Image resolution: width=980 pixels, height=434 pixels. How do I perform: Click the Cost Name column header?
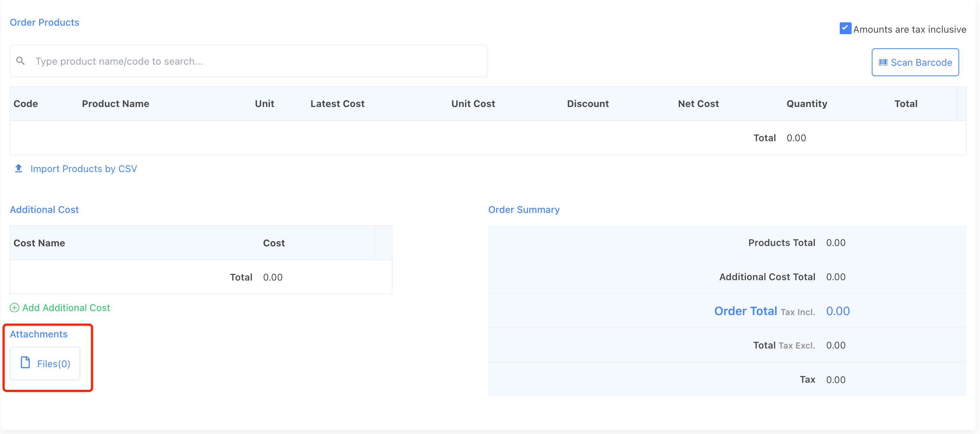(x=39, y=243)
